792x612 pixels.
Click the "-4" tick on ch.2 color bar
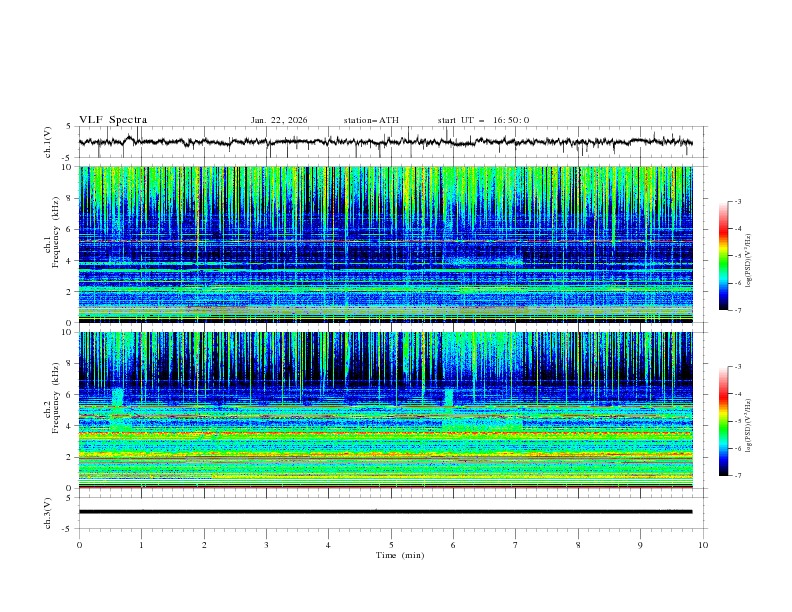tap(738, 394)
